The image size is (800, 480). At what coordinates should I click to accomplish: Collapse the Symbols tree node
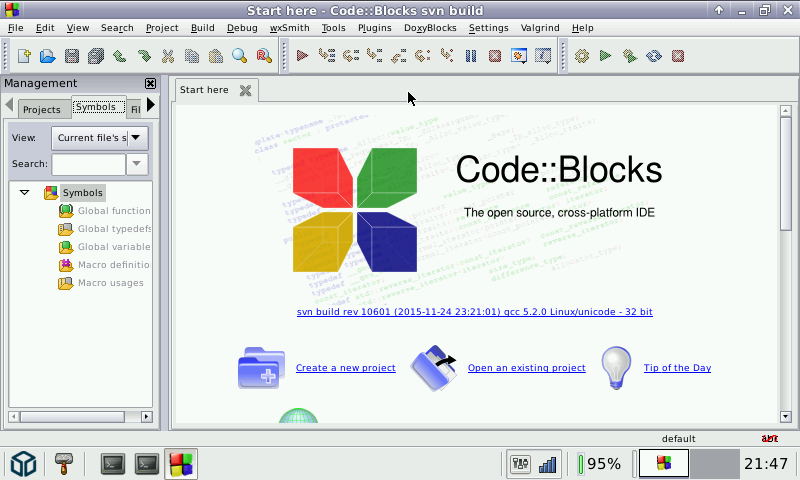pos(24,192)
